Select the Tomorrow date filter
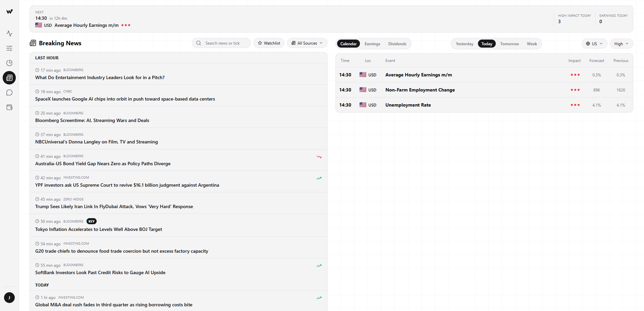 tap(509, 44)
